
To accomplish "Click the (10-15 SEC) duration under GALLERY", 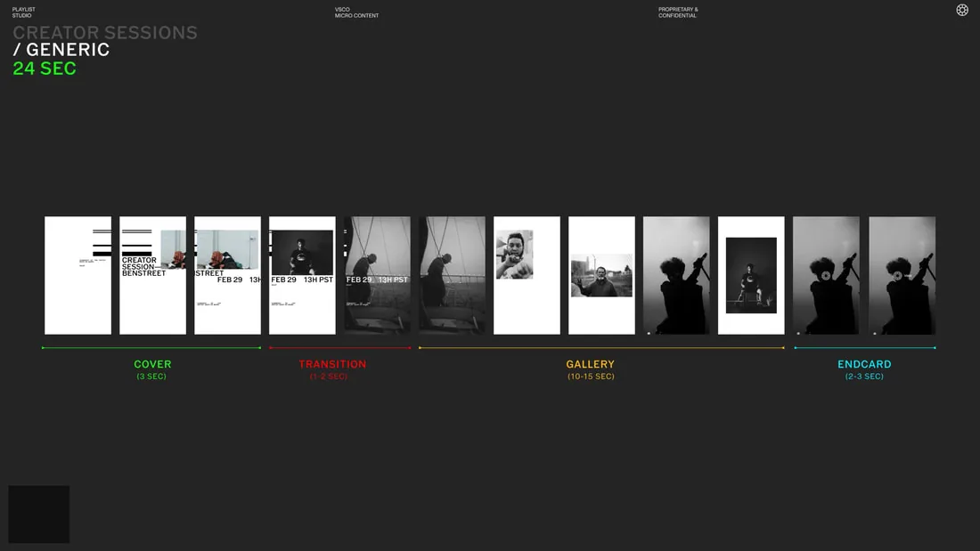I will tap(591, 377).
